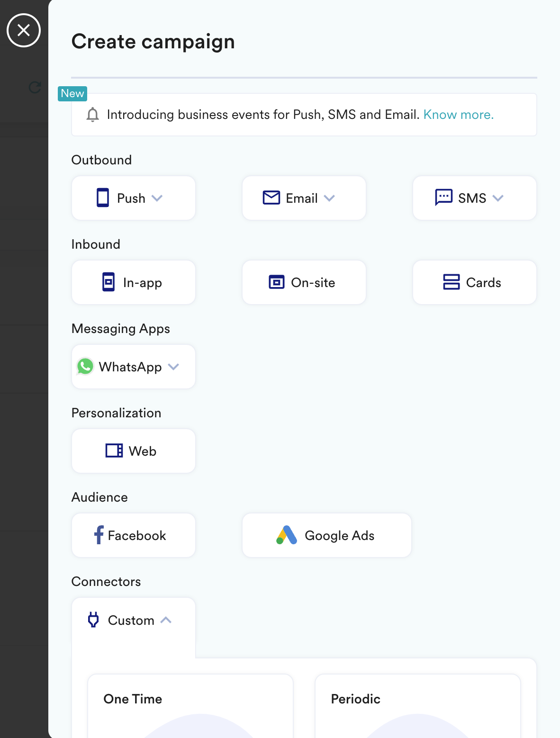Click the refresh icon behind the panel
The width and height of the screenshot is (560, 738).
pos(35,87)
